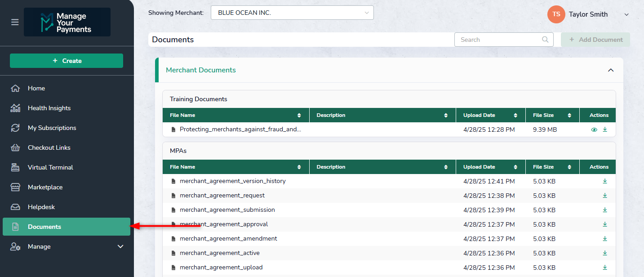
Task: Download the merchant_agreement_approval file
Action: point(605,224)
